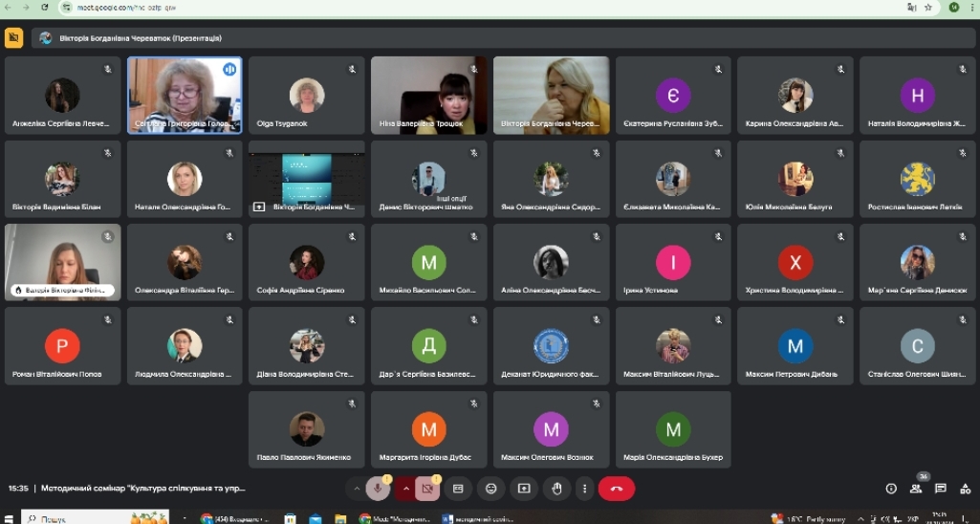
Task: Show the participants people list
Action: click(x=916, y=489)
